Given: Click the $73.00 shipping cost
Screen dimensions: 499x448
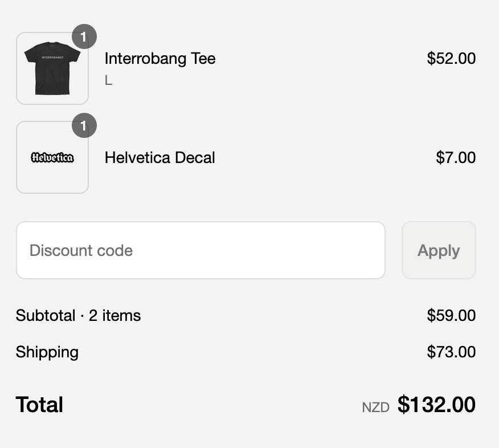Looking at the screenshot, I should [x=451, y=352].
